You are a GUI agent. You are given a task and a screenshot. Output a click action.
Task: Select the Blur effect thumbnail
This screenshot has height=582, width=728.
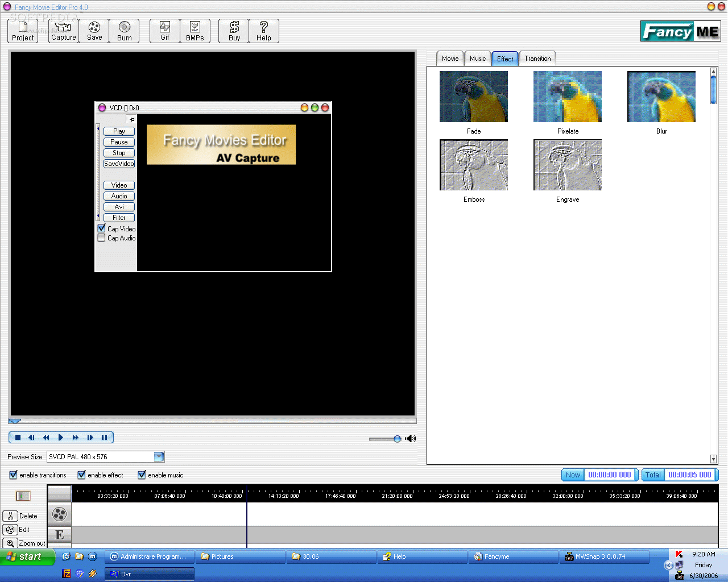[661, 97]
